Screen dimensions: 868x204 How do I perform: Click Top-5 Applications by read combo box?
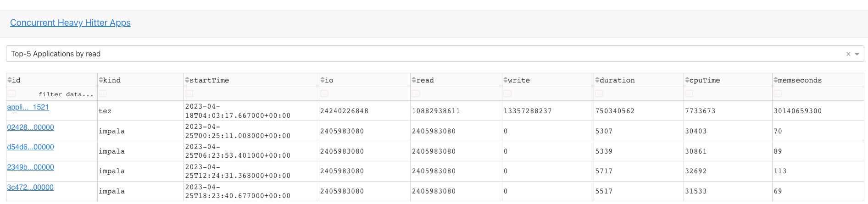click(x=413, y=54)
